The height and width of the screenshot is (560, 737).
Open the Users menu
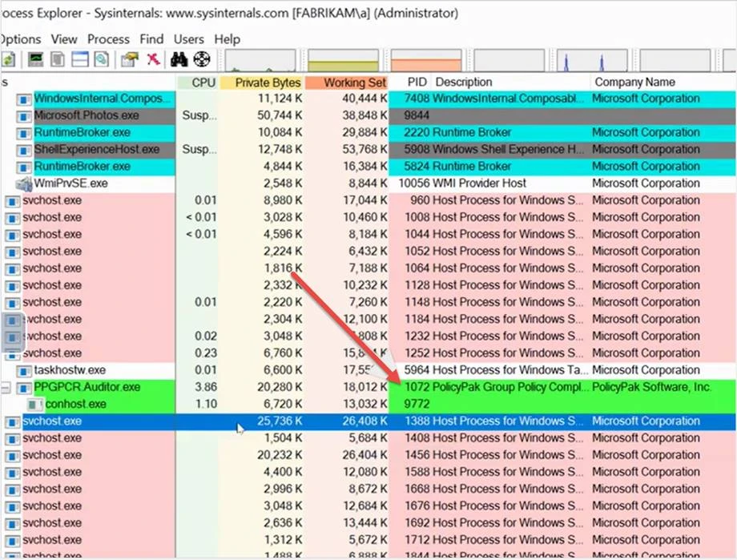coord(189,39)
